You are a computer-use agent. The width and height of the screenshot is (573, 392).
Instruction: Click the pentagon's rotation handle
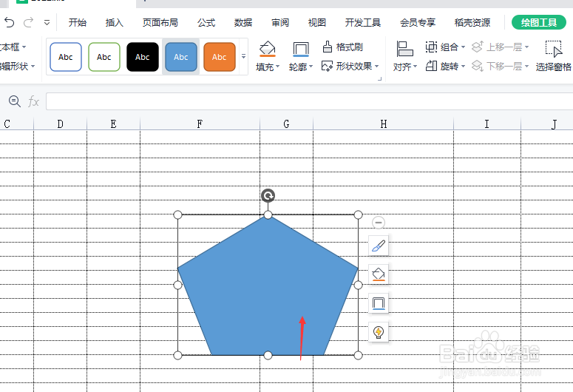click(268, 196)
